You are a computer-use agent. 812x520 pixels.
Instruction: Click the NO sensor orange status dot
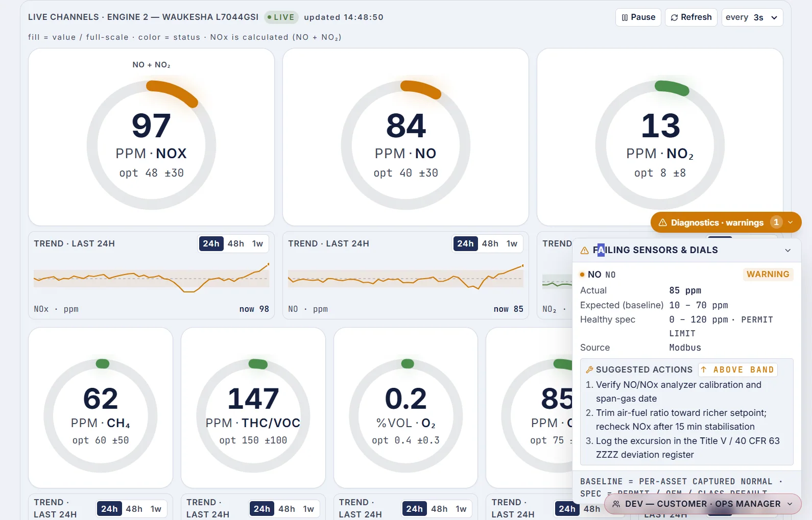[582, 275]
